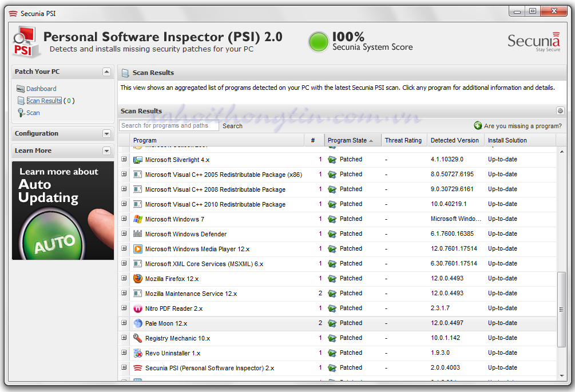Select the Microsoft Windows Media Player 12.x row
Screen dimensions: 575x392
click(x=338, y=249)
